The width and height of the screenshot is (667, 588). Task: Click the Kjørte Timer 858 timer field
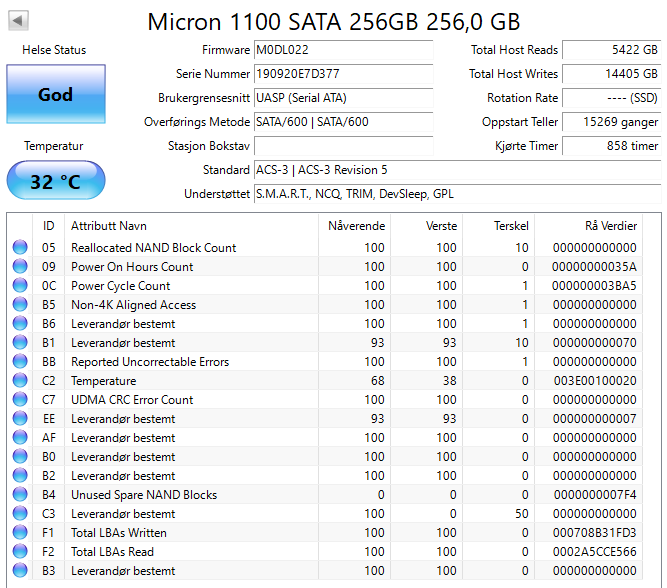(x=611, y=146)
